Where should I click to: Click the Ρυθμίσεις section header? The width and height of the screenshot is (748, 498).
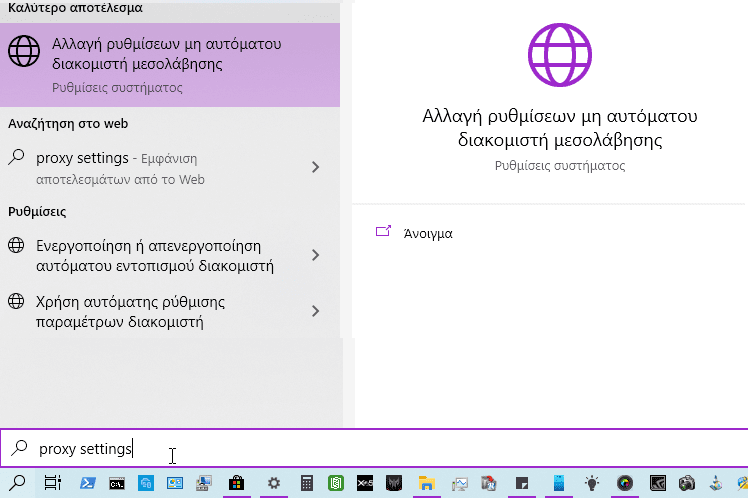(37, 211)
